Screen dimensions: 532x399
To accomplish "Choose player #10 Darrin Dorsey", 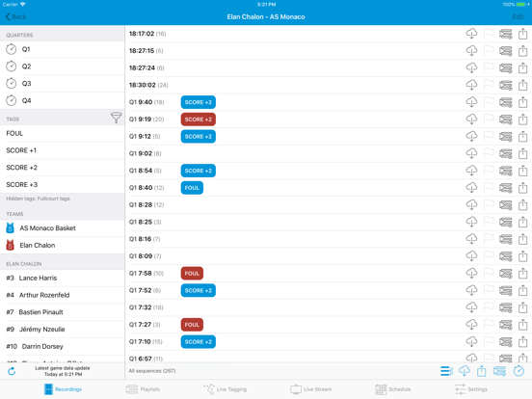I will tap(63, 346).
